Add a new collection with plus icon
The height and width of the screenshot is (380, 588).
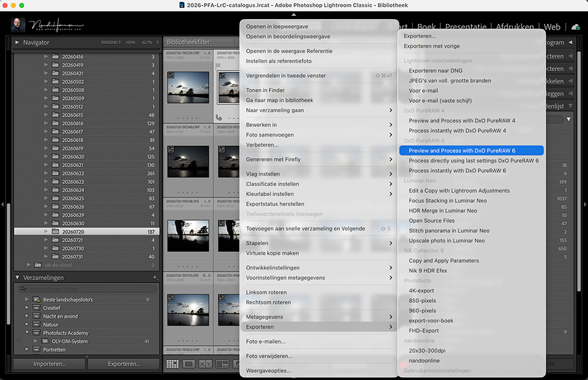[x=155, y=278]
